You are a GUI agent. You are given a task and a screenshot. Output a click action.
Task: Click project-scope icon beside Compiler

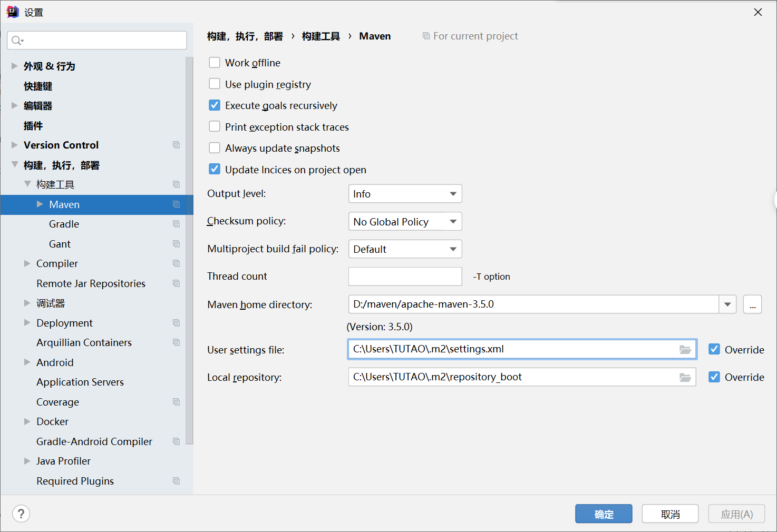click(x=177, y=263)
